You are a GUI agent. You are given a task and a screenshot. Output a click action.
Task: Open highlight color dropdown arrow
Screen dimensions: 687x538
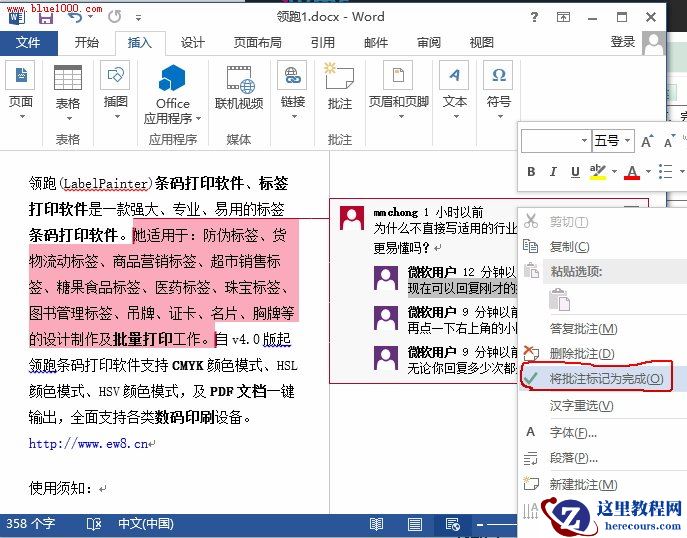pyautogui.click(x=614, y=171)
